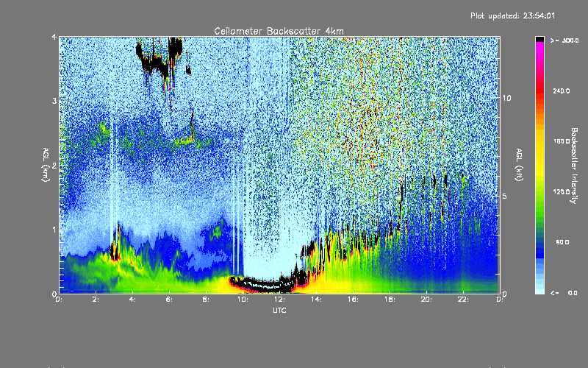Image resolution: width=588 pixels, height=368 pixels.
Task: Click the "6:" UTC hour tick
Action: click(x=170, y=300)
